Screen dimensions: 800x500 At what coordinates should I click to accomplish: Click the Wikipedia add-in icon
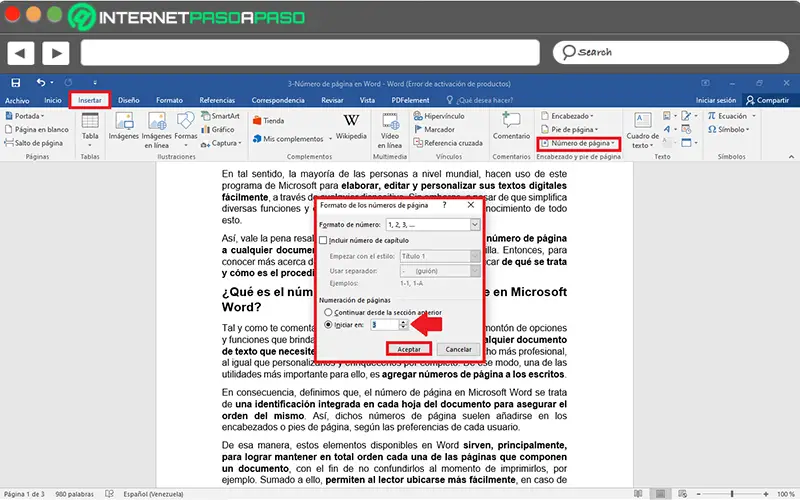pos(351,120)
